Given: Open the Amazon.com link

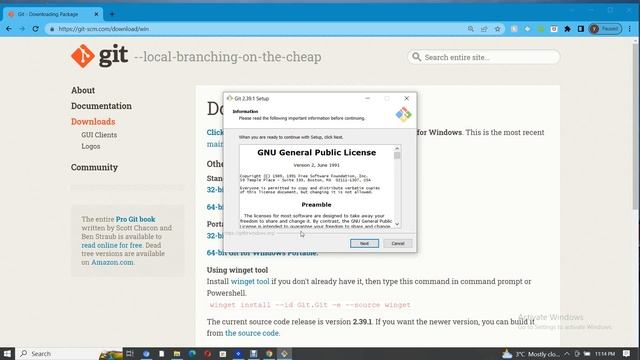Looking at the screenshot, I should coord(112,262).
